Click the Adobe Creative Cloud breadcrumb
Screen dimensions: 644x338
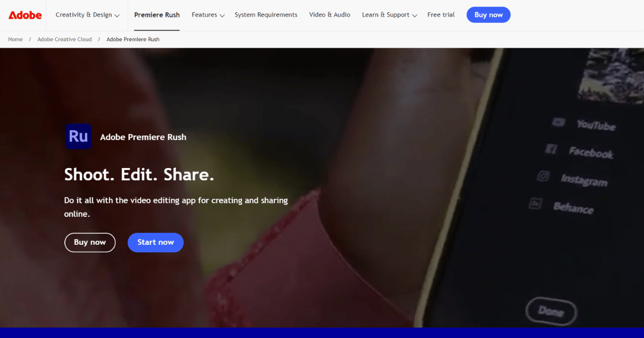click(64, 39)
